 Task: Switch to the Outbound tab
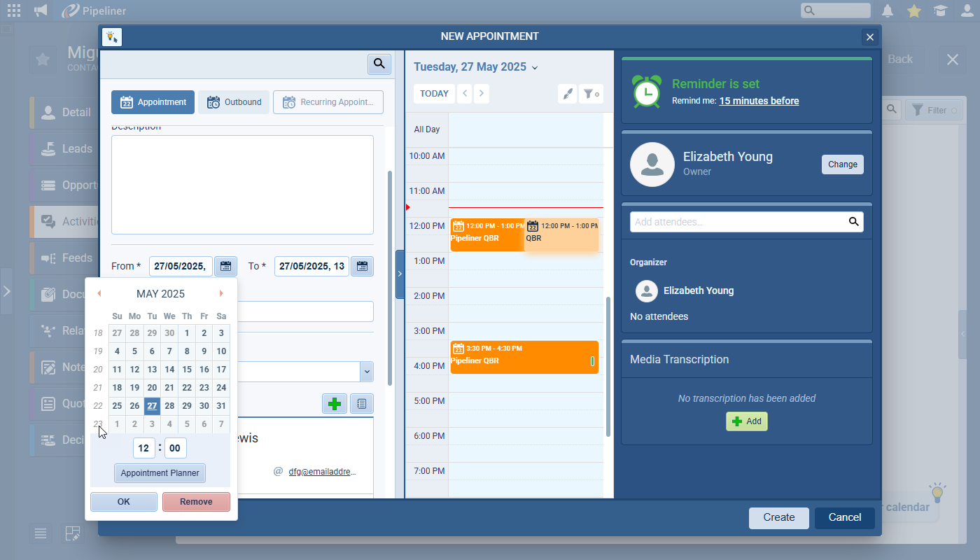234,102
